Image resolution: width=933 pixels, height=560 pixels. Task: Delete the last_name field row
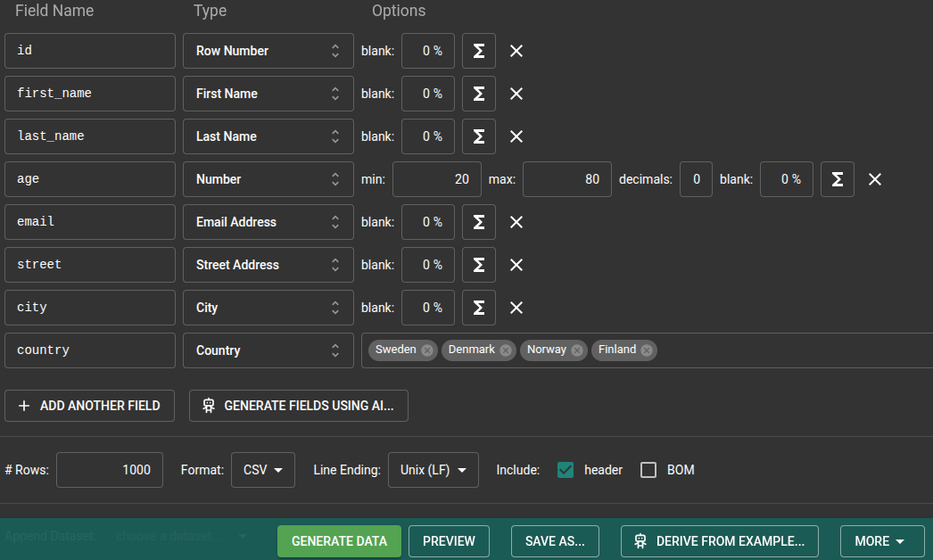(516, 136)
